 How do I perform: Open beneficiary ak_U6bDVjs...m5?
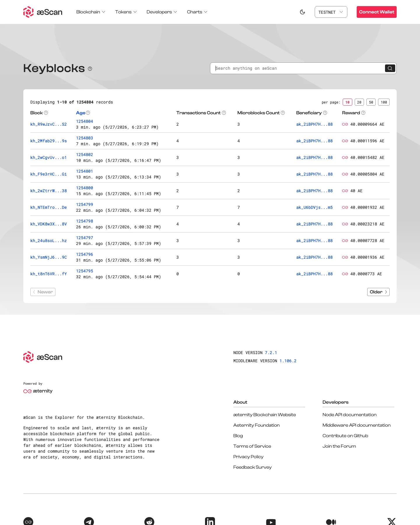314,207
